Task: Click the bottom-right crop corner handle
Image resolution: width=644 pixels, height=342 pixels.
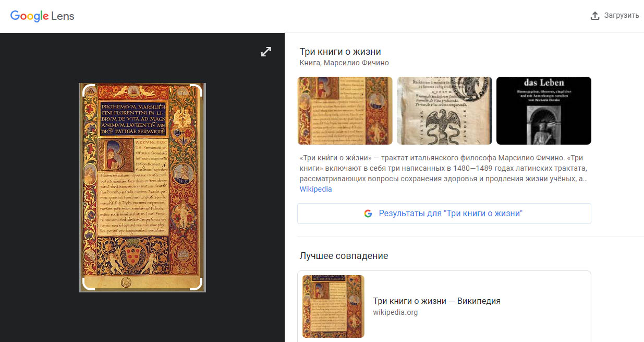Action: click(197, 285)
